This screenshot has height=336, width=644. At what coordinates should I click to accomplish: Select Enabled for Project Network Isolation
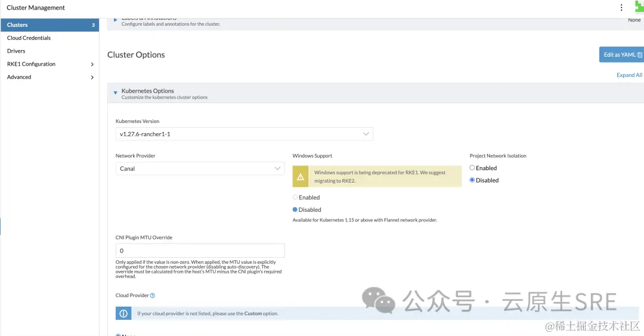click(x=472, y=168)
